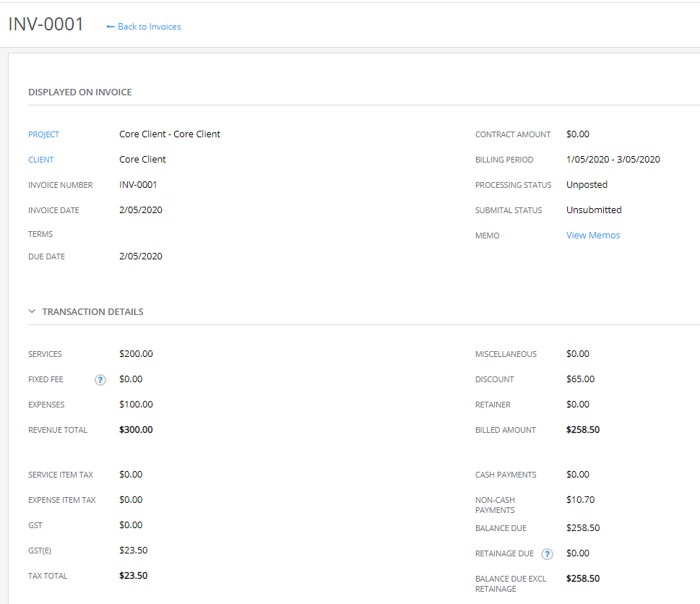Image resolution: width=700 pixels, height=604 pixels.
Task: Click billed amount $258.50
Action: (x=583, y=429)
